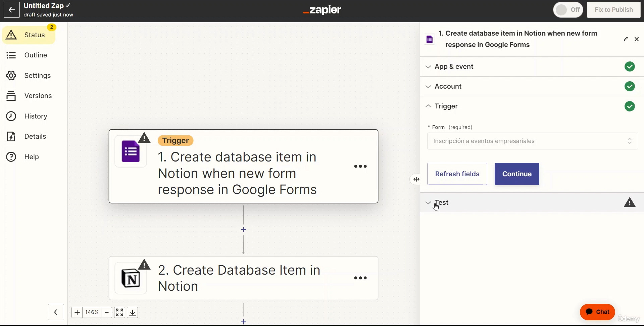
Task: Click the Status warning triangle icon
Action: (11, 35)
